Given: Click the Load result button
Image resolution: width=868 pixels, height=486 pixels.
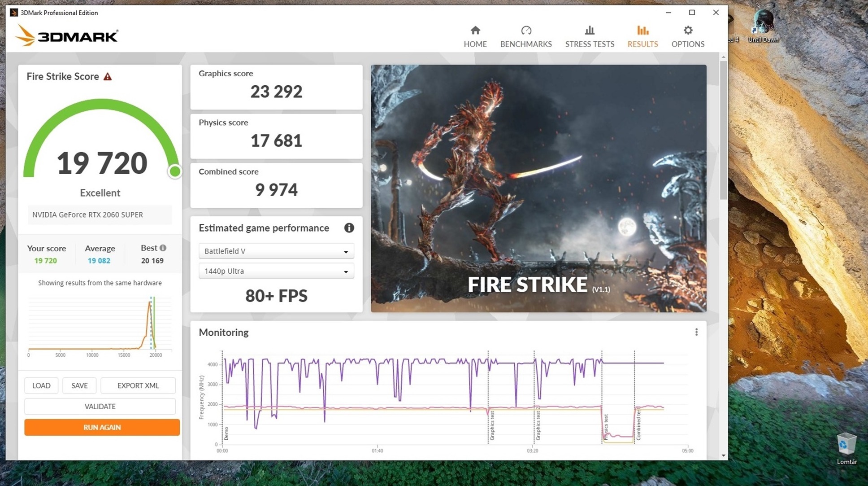Looking at the screenshot, I should pyautogui.click(x=41, y=385).
